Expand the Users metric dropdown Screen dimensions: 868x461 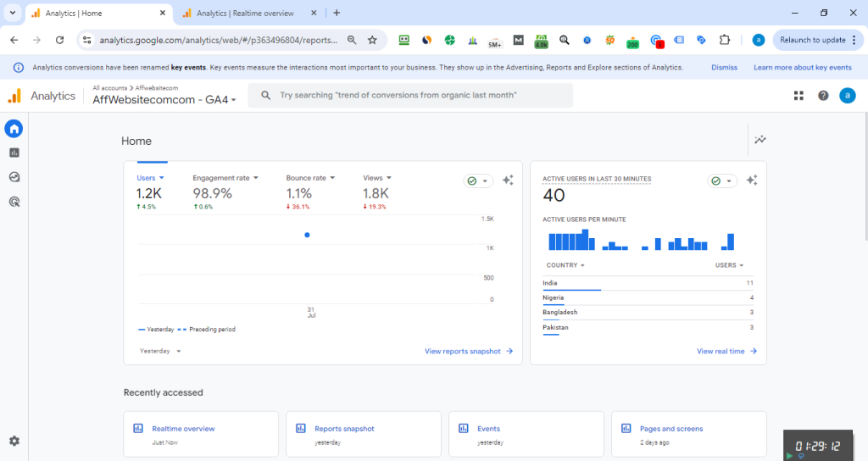point(150,178)
